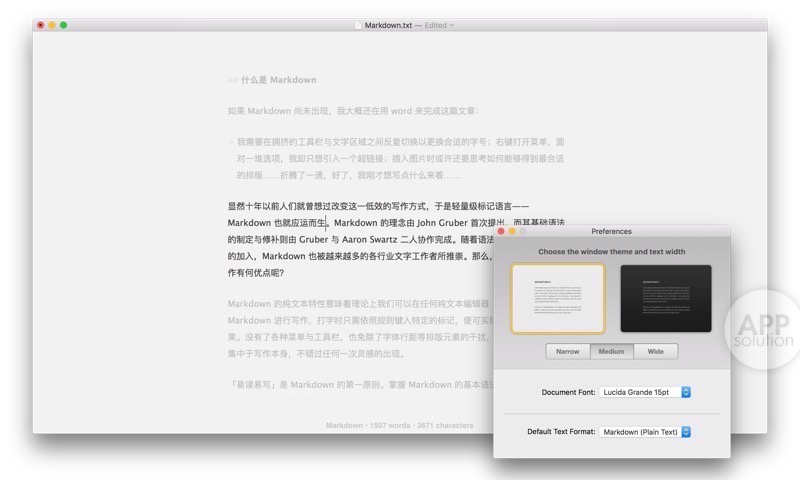800x480 pixels.
Task: Close the Preferences window
Action: point(501,231)
